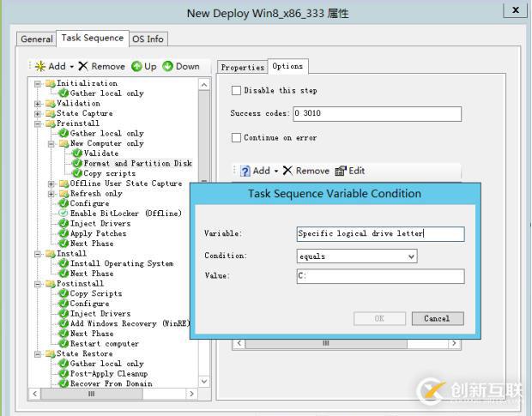Expand the Offline User State Capture group

point(51,184)
